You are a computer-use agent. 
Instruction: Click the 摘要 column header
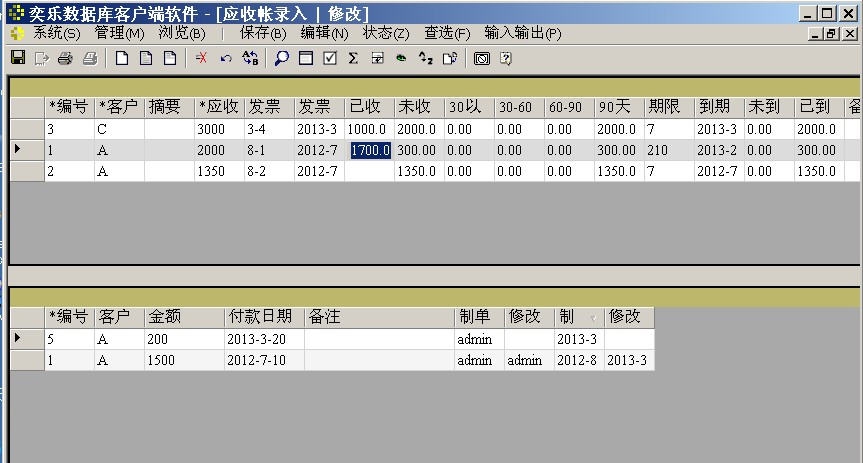(170, 107)
